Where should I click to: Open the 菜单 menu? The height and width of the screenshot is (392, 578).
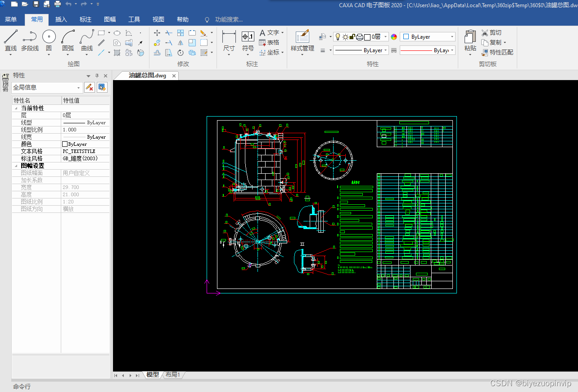[11, 19]
